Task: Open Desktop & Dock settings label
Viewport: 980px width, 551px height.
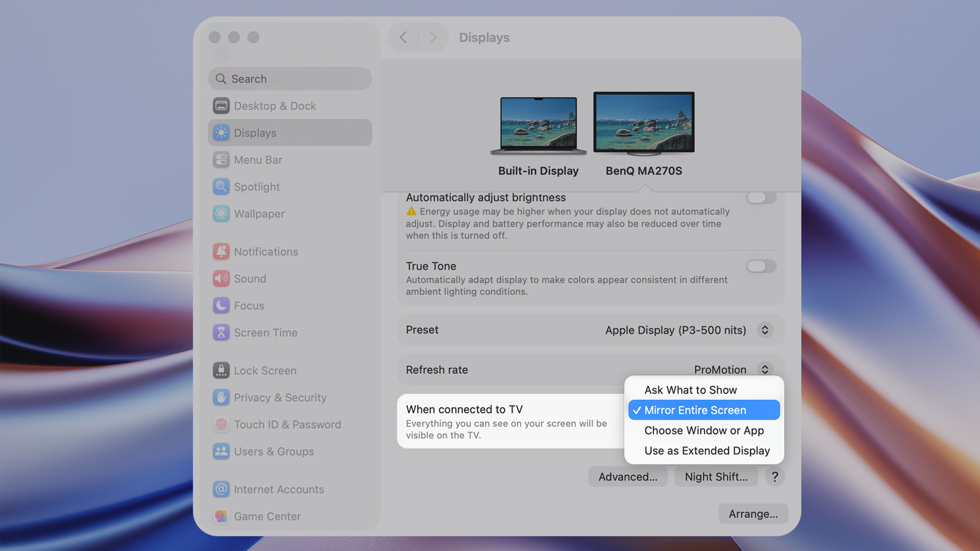Action: [275, 106]
